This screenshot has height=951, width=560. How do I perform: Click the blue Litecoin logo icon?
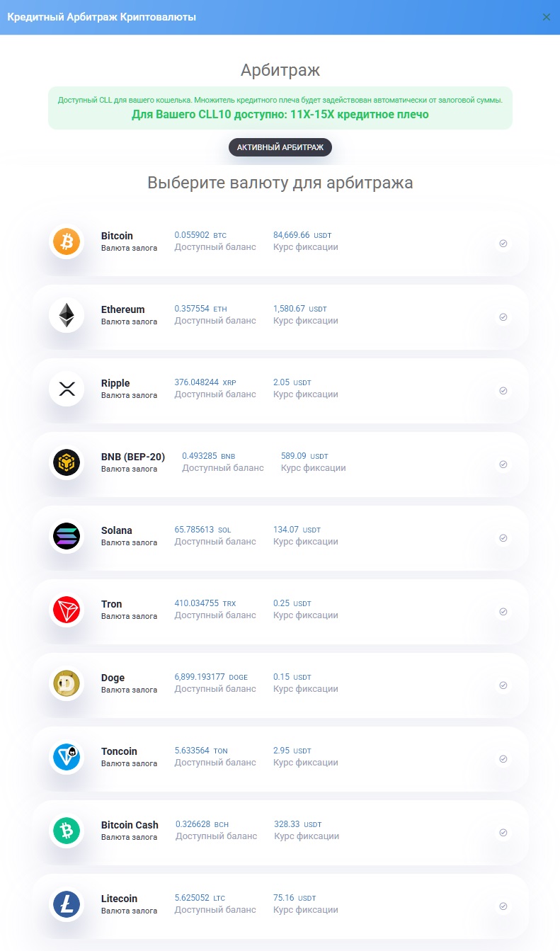coord(67,905)
